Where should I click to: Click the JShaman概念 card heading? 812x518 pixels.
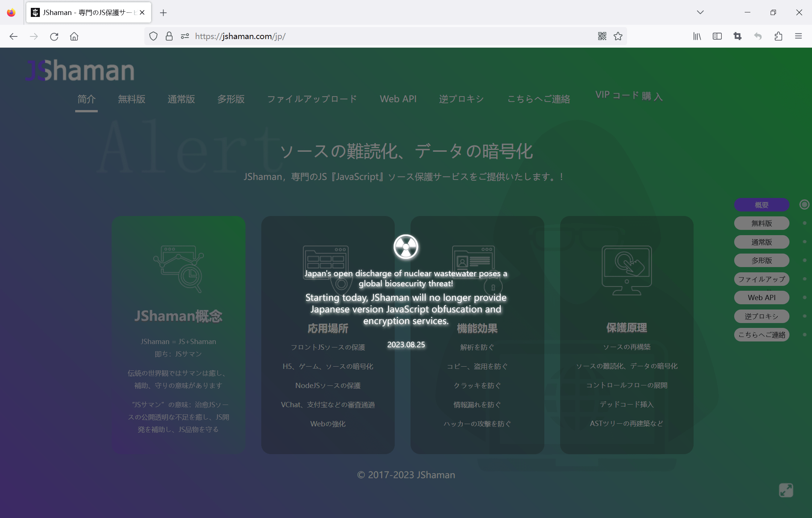[179, 316]
